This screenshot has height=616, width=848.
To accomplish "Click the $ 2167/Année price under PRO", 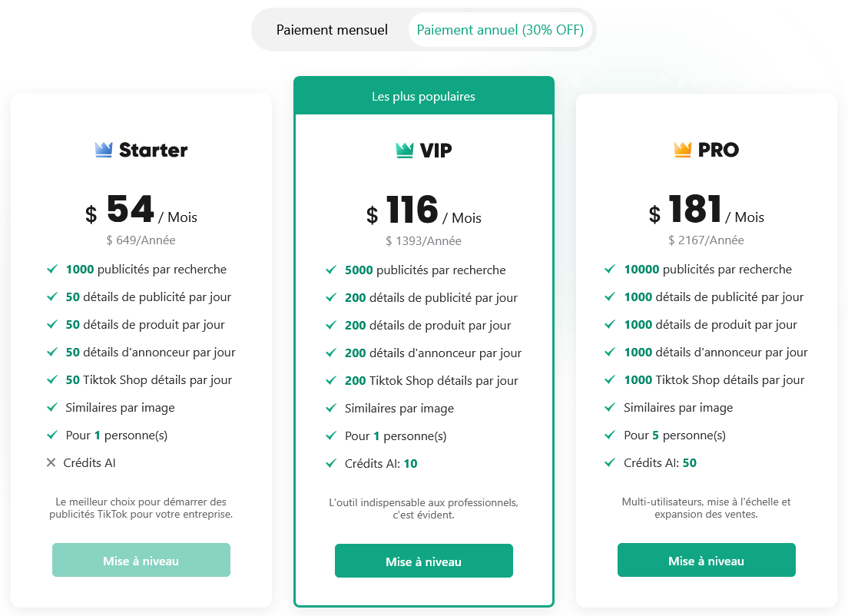I will point(706,240).
